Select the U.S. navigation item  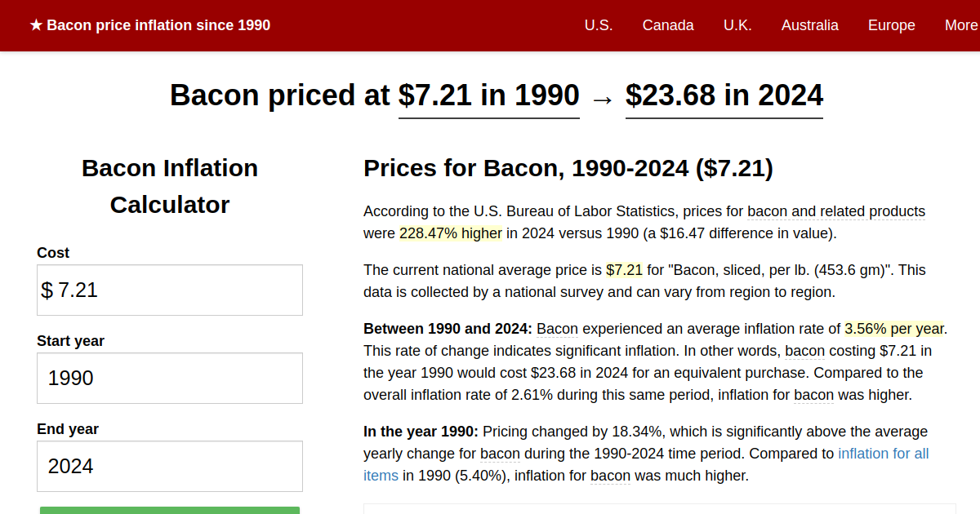tap(599, 25)
